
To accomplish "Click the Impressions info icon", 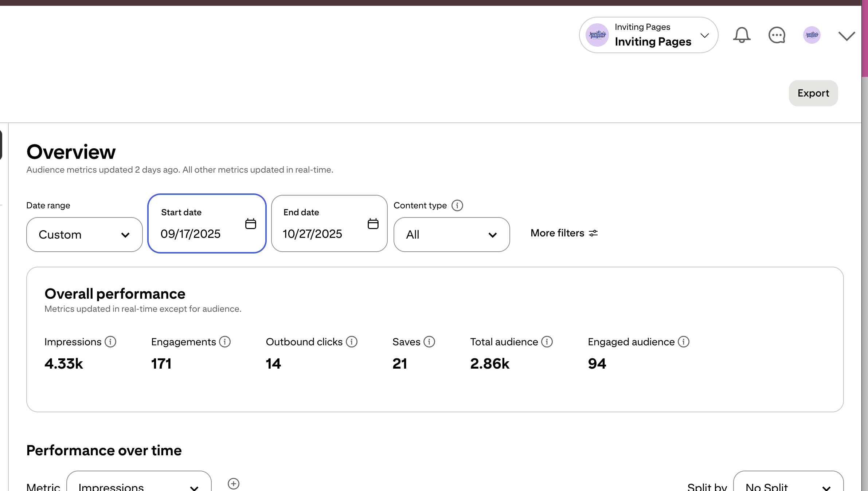I will [110, 342].
